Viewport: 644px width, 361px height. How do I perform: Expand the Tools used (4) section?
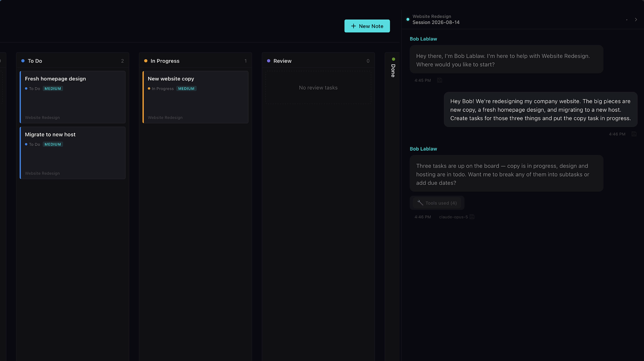tap(437, 203)
